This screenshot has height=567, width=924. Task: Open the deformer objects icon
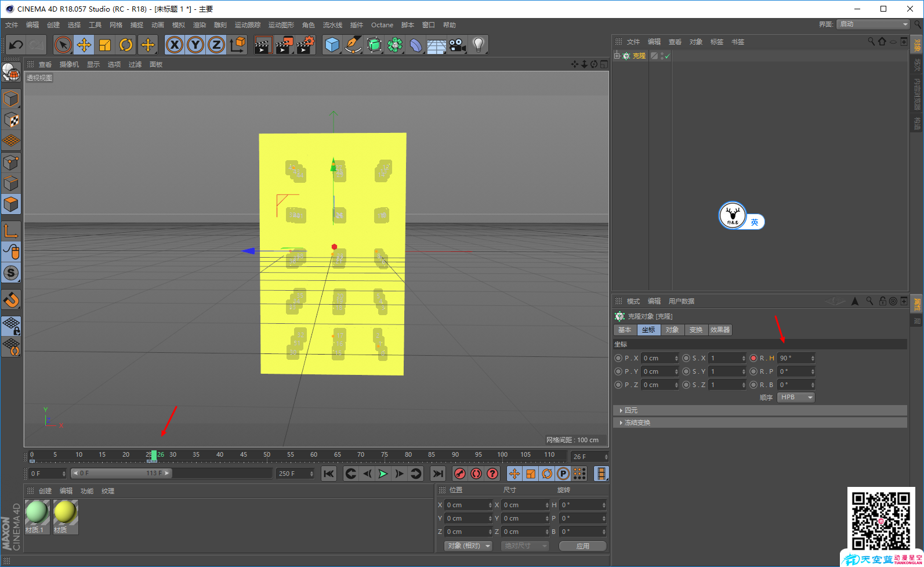pos(416,45)
